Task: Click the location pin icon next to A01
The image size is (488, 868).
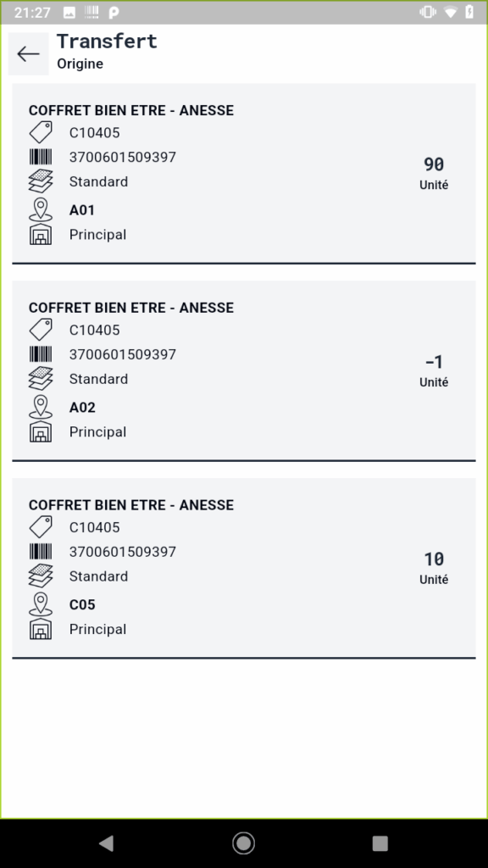Action: (41, 210)
